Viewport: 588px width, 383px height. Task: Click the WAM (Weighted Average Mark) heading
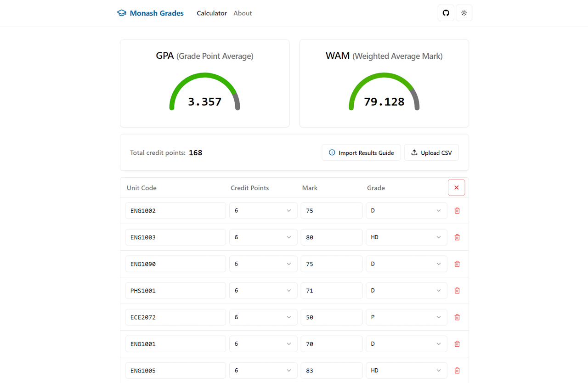point(384,56)
